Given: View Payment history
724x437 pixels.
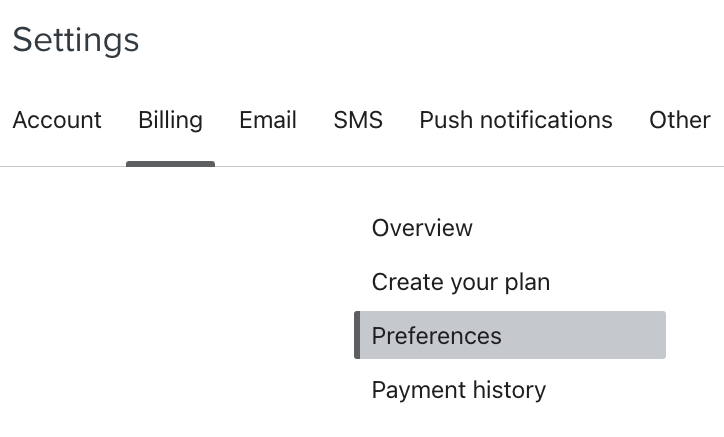Looking at the screenshot, I should (459, 390).
